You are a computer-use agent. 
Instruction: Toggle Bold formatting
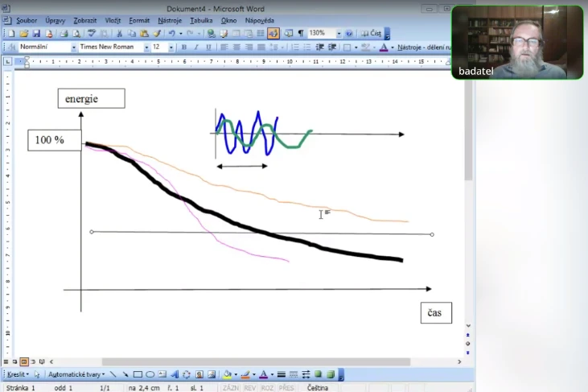(183, 47)
